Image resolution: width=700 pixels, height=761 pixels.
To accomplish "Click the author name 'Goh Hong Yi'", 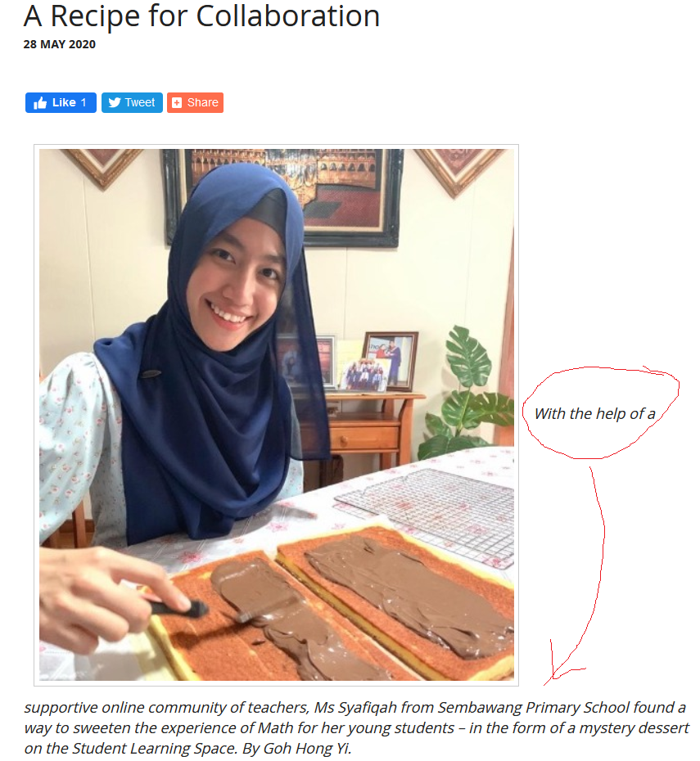I will (x=306, y=748).
